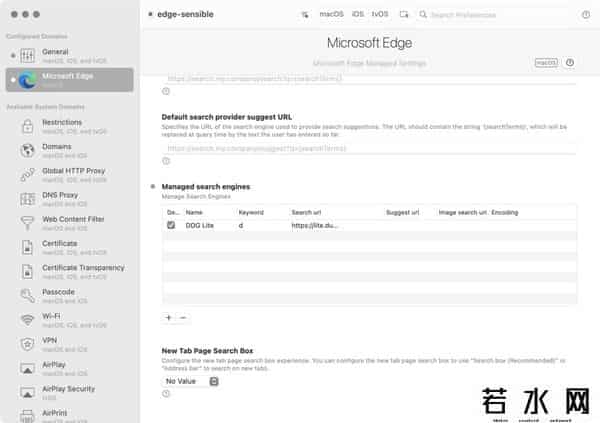Select the tvOS platform filter
600x423 pixels.
380,14
